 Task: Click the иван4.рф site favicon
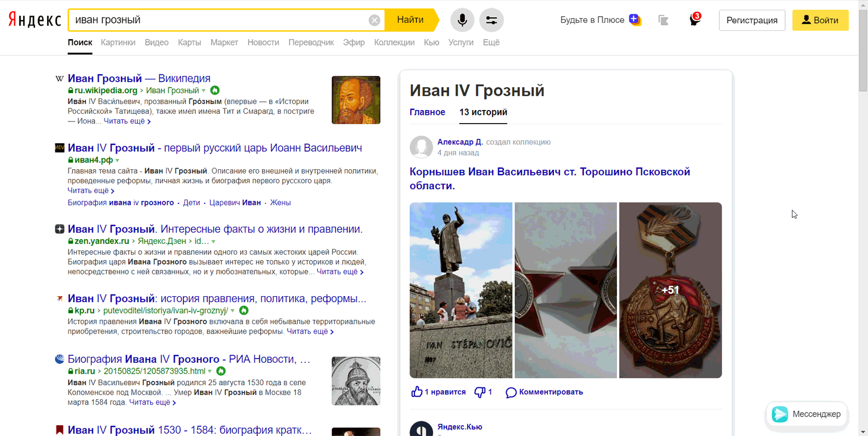pos(60,148)
